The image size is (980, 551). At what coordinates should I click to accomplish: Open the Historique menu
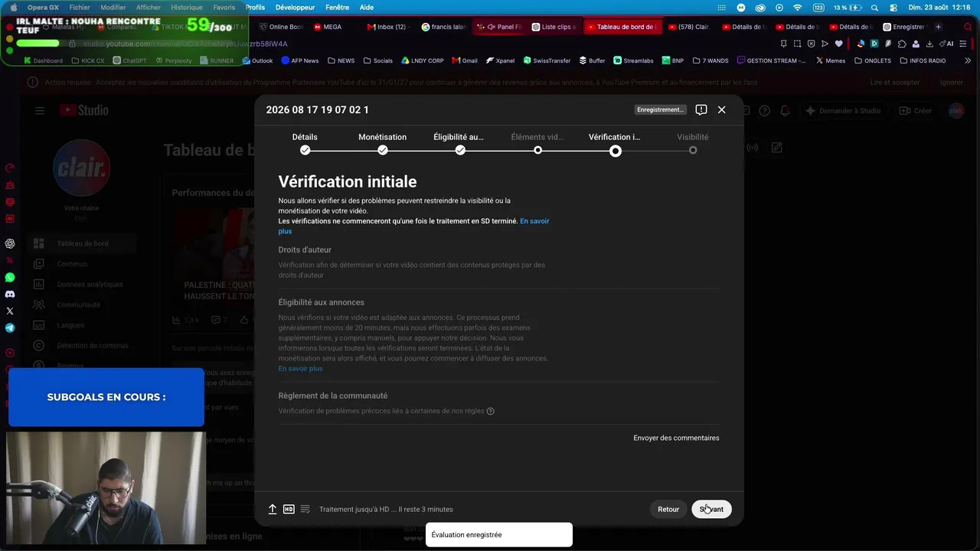(x=187, y=8)
